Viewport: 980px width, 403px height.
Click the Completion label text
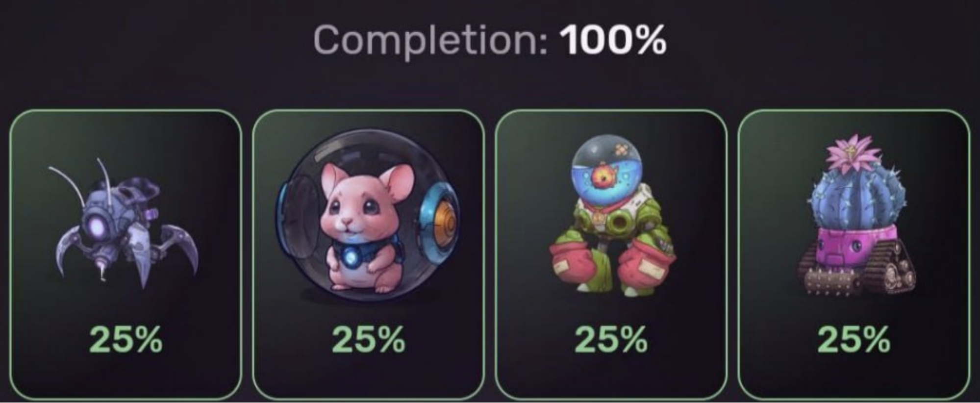[431, 41]
